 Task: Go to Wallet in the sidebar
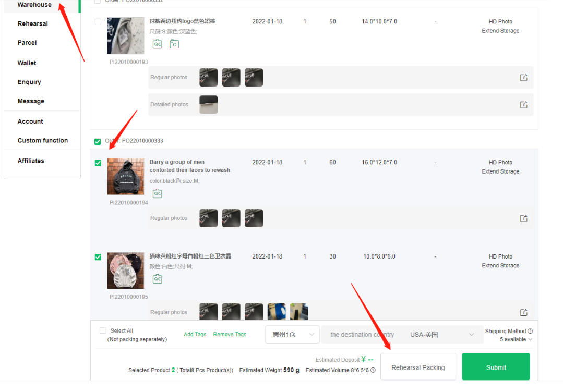point(27,63)
